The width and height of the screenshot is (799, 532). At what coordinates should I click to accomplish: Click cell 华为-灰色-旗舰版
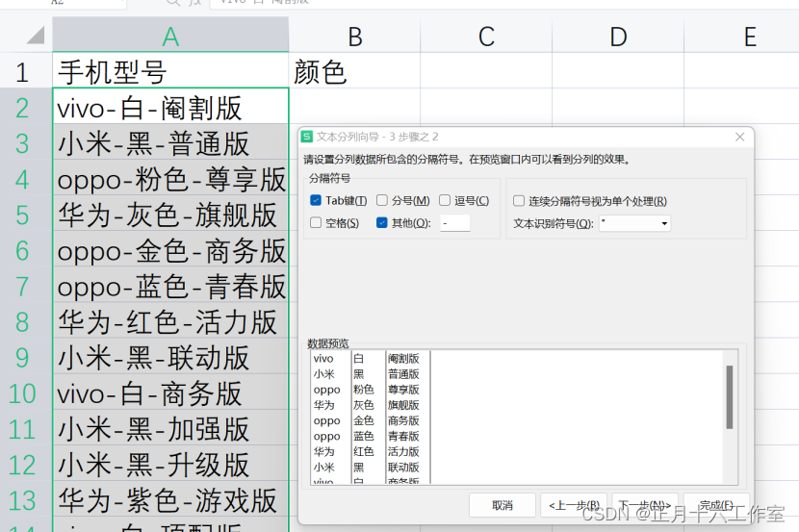(x=170, y=214)
